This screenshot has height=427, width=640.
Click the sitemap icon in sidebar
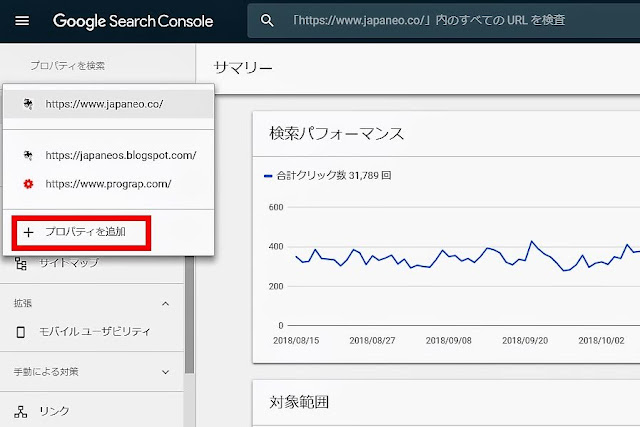click(21, 264)
